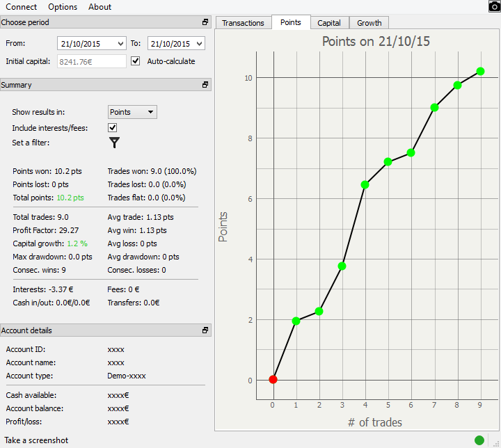The width and height of the screenshot is (501, 448).
Task: Click the 'Transfers: 0.0€' text
Action: pyautogui.click(x=134, y=303)
